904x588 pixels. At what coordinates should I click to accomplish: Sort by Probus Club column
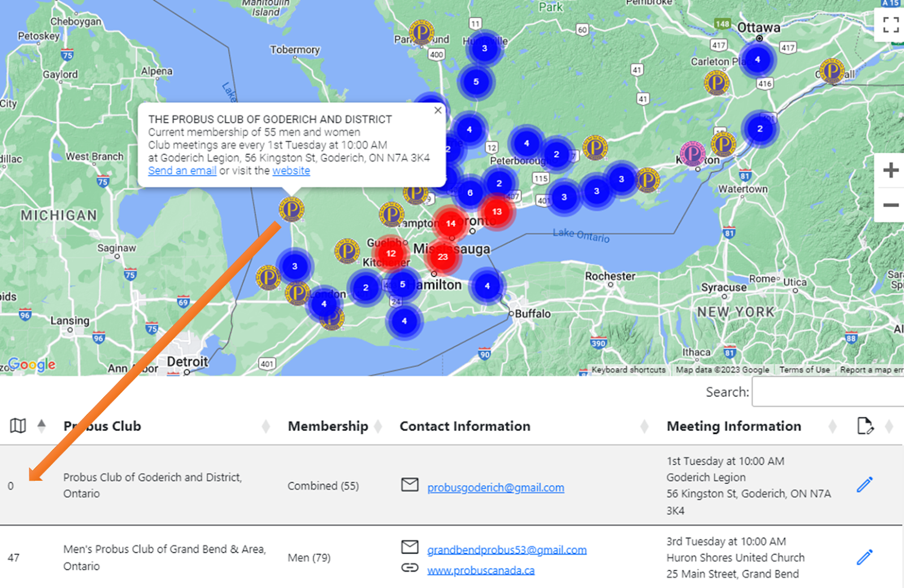click(266, 426)
